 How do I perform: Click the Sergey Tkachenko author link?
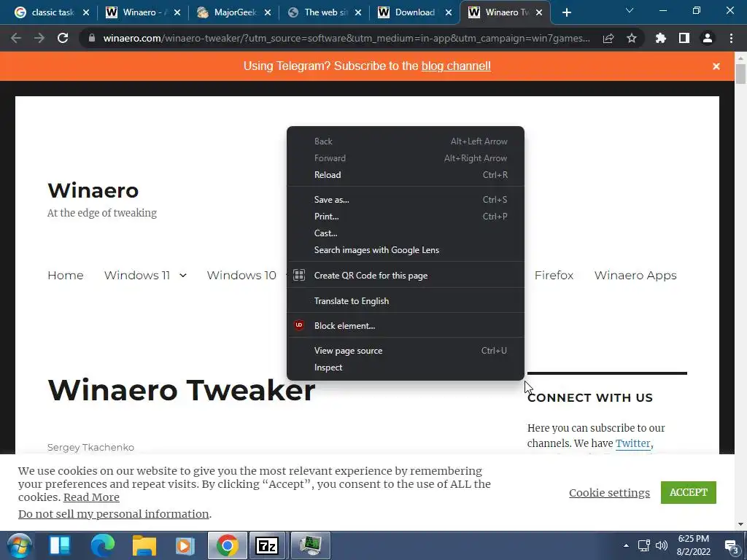coord(90,447)
